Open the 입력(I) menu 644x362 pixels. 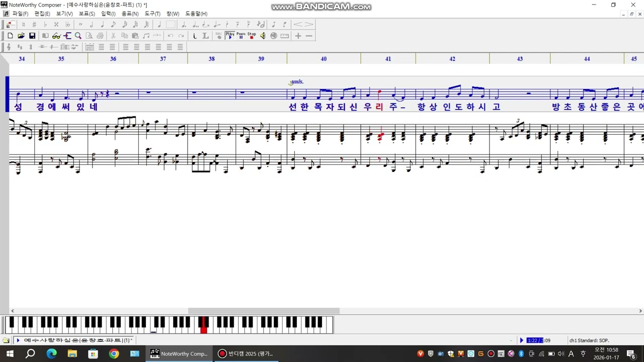(108, 14)
